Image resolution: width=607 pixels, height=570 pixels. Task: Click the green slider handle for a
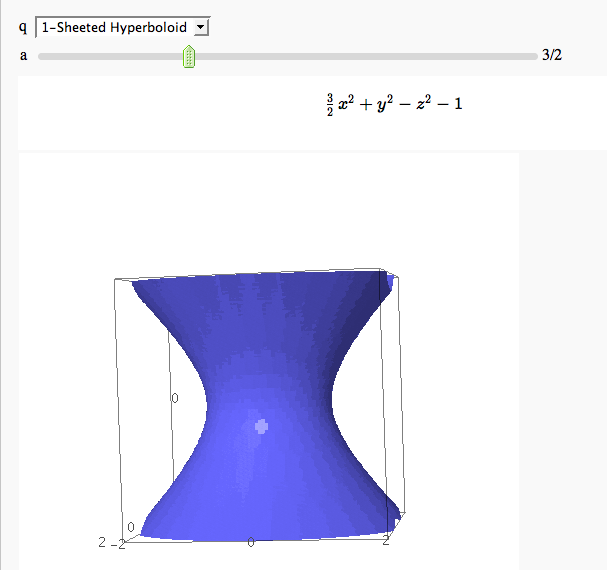[x=189, y=56]
